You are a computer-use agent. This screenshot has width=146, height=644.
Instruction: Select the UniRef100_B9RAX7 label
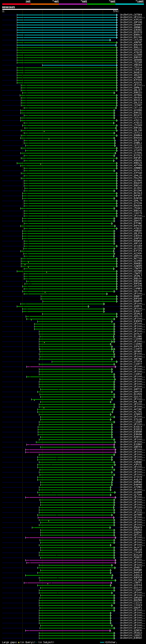pyautogui.click(x=131, y=35)
